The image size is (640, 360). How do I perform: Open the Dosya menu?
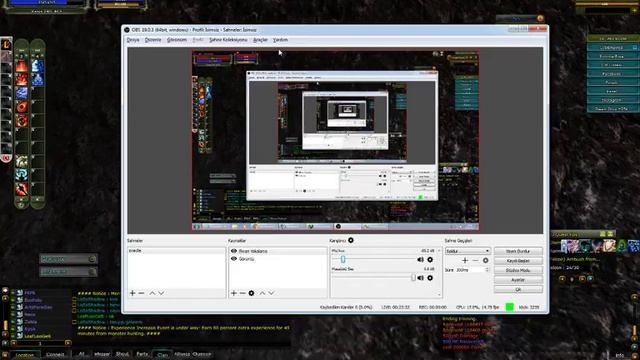[133, 40]
